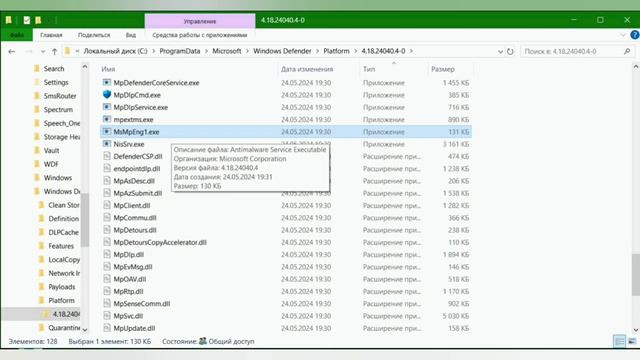Open the Settings folder in navigation tree
Image resolution: width=640 pixels, height=360 pixels.
click(56, 82)
